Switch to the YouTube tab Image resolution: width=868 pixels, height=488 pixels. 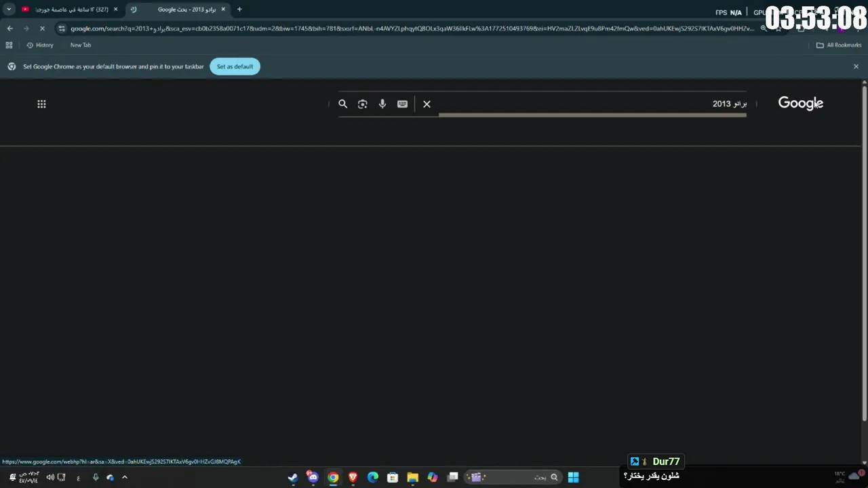(70, 9)
